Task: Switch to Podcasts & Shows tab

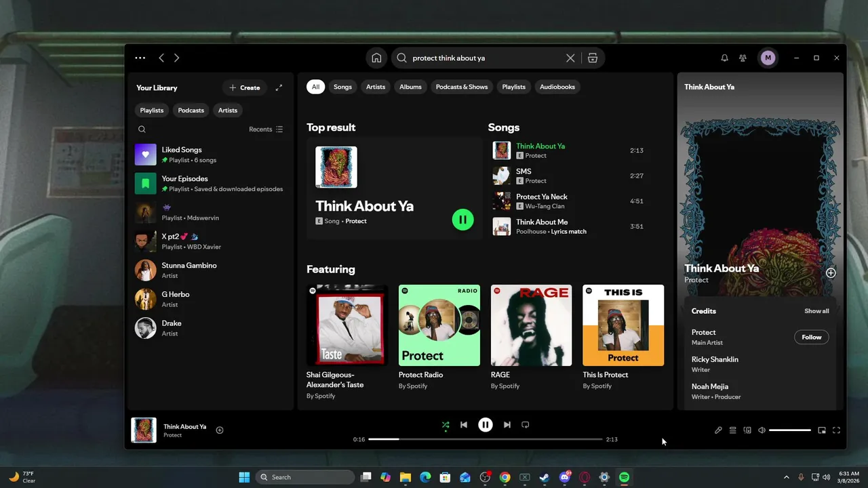Action: click(x=462, y=87)
